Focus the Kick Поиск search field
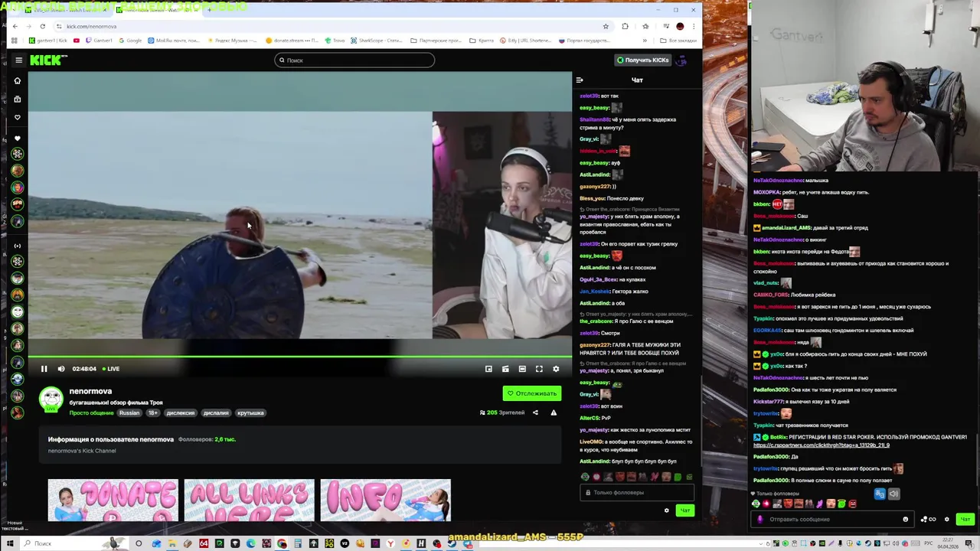Image resolution: width=980 pixels, height=551 pixels. tap(354, 60)
